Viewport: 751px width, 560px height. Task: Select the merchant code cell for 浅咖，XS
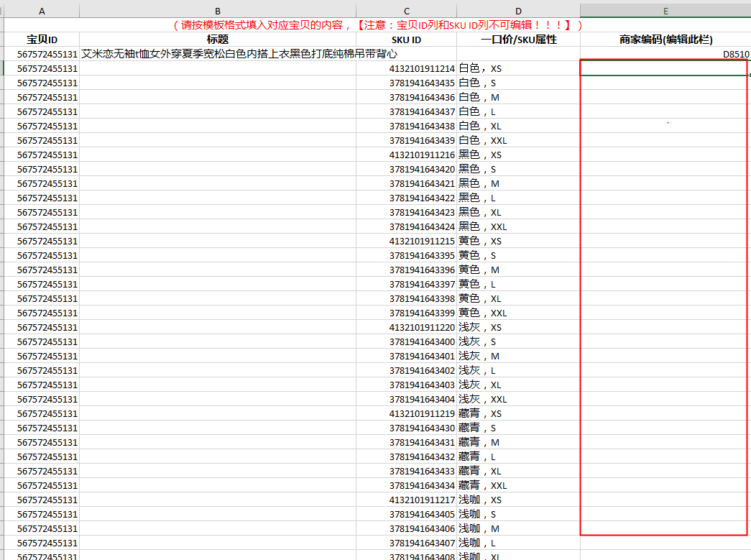point(665,500)
